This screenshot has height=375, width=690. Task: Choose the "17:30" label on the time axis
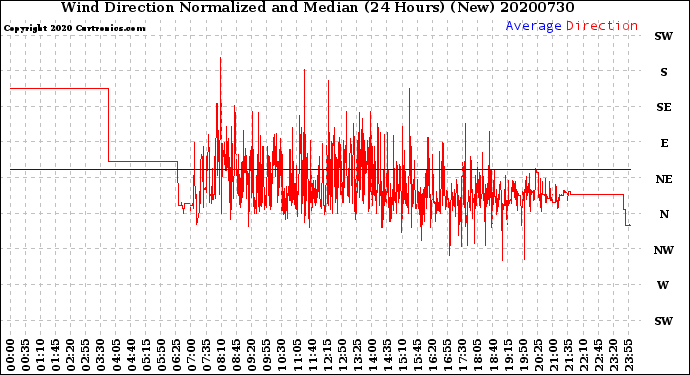click(462, 355)
